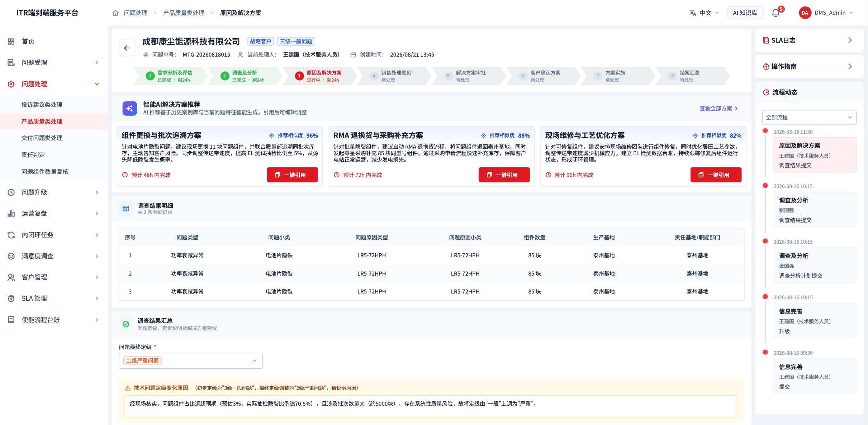Click 产品质量类处理 breadcrumb link
The height and width of the screenshot is (425, 868).
click(x=184, y=13)
